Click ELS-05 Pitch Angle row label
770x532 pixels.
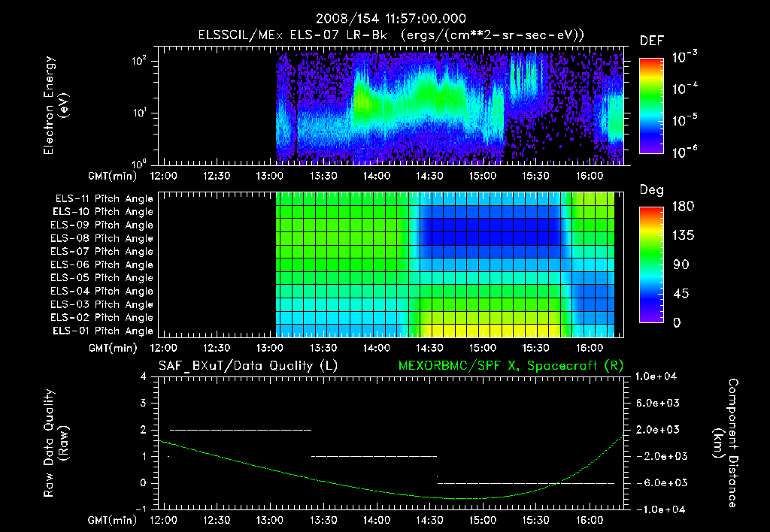point(102,278)
